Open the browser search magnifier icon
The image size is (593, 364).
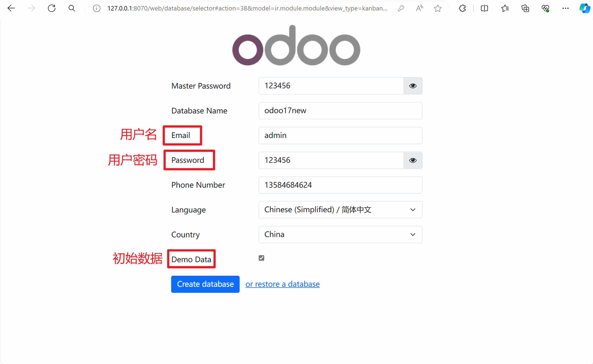coord(72,8)
